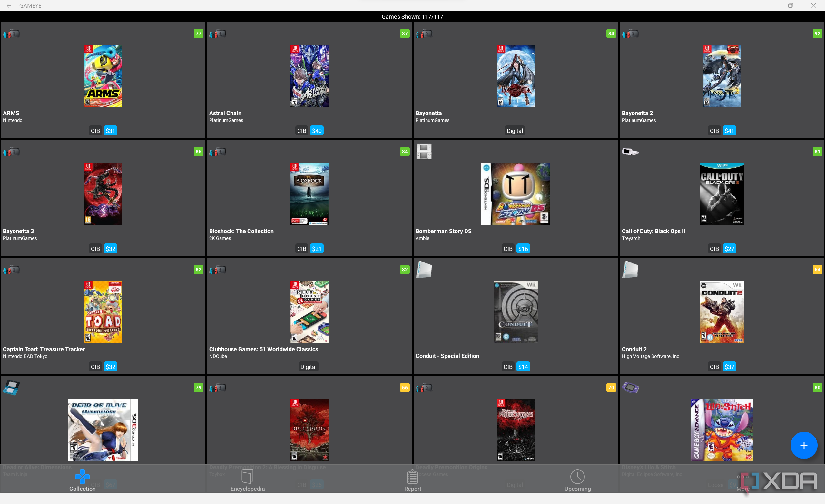Viewport: 825px width, 504px height.
Task: Click the Switch icon on Deadly Premonition Origins card
Action: 424,388
